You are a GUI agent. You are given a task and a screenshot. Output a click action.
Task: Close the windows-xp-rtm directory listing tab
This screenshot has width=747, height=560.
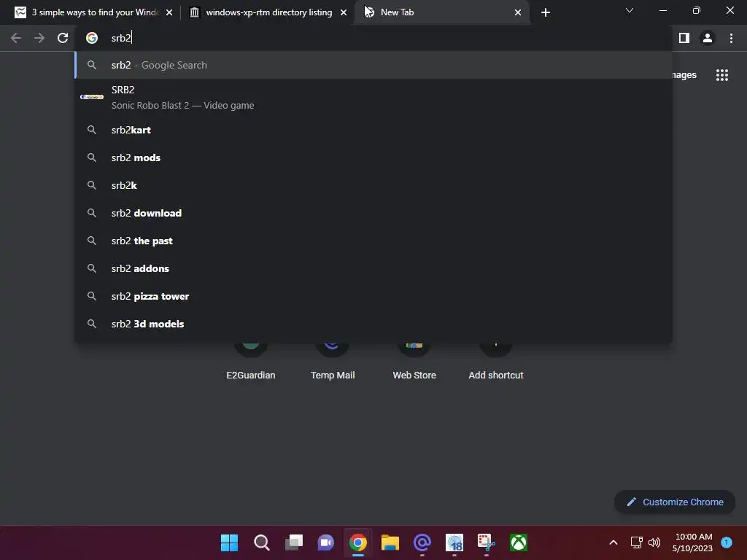coord(344,12)
